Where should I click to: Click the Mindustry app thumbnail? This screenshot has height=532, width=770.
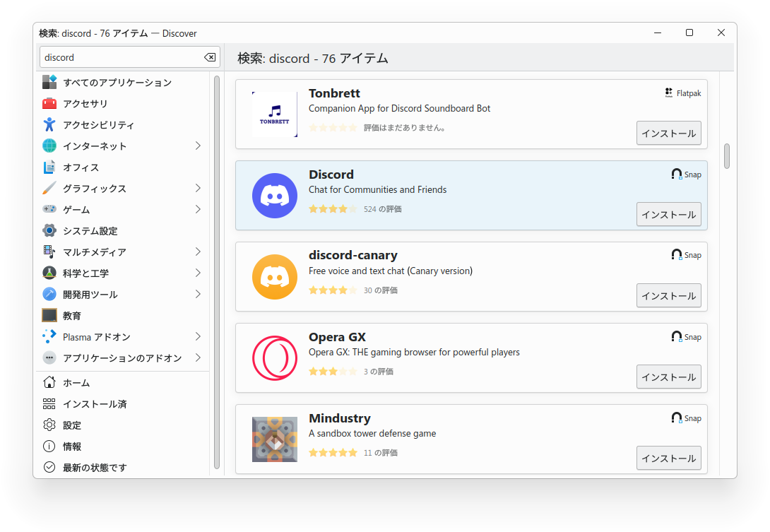pyautogui.click(x=275, y=439)
